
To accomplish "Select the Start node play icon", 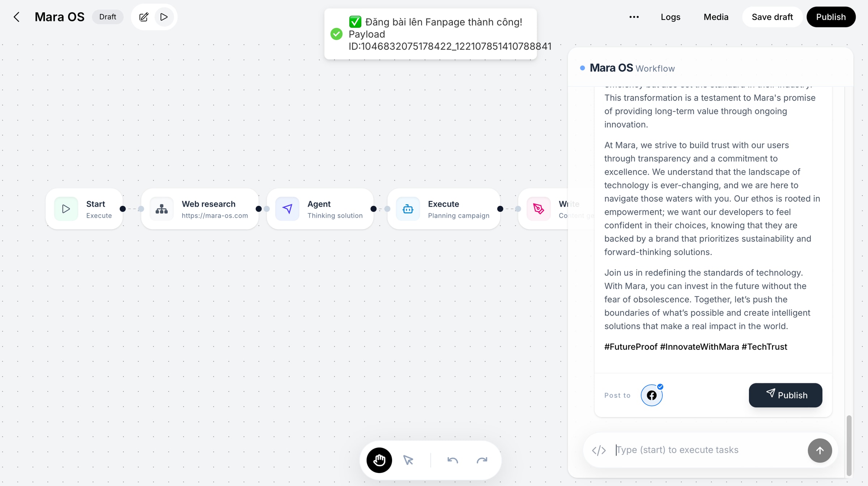I will point(66,209).
